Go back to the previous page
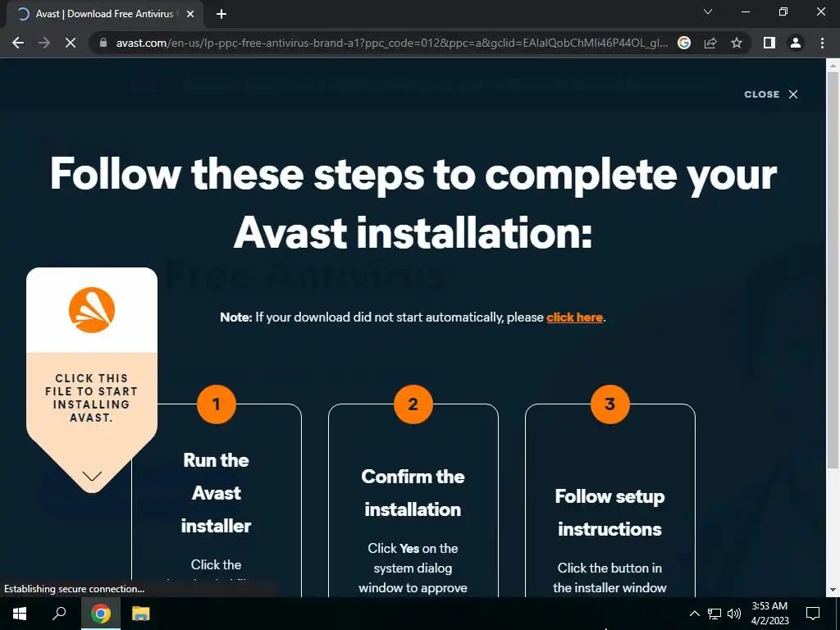The height and width of the screenshot is (630, 840). pos(18,43)
